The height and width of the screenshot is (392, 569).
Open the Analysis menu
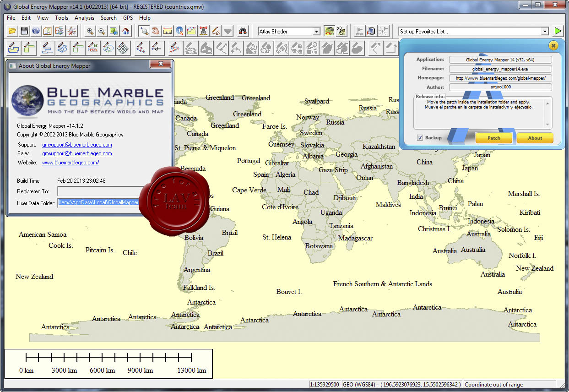tap(84, 18)
